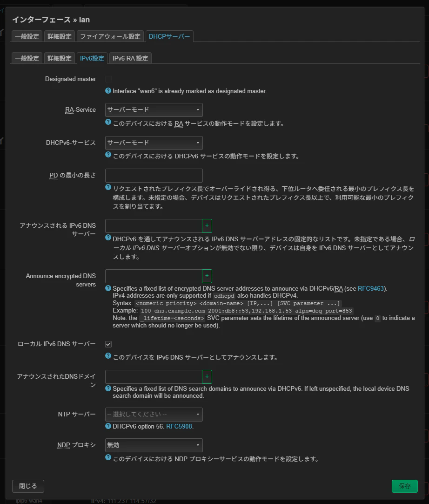Open the NDP プロキシ dropdown
The width and height of the screenshot is (429, 504).
(x=154, y=445)
